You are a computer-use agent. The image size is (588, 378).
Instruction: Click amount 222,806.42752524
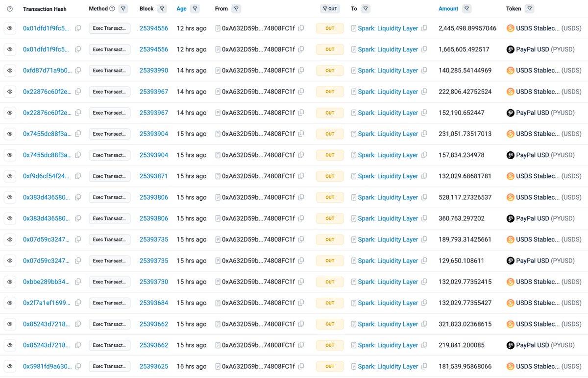pos(465,92)
